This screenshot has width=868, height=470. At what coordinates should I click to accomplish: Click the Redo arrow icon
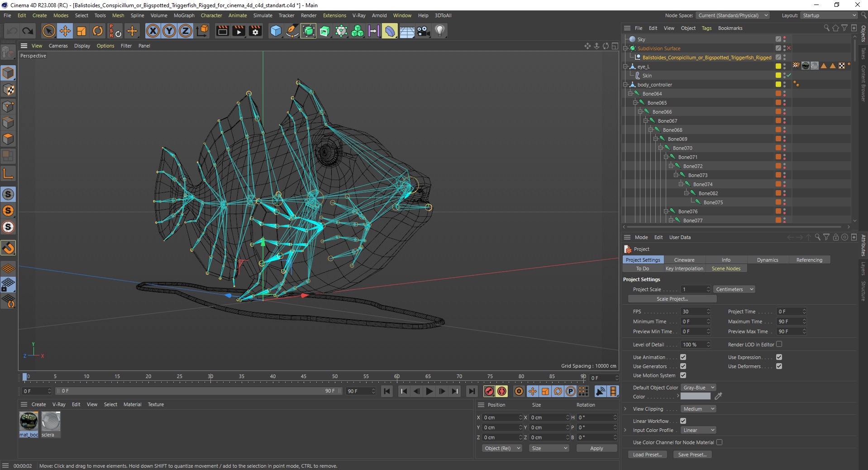28,31
